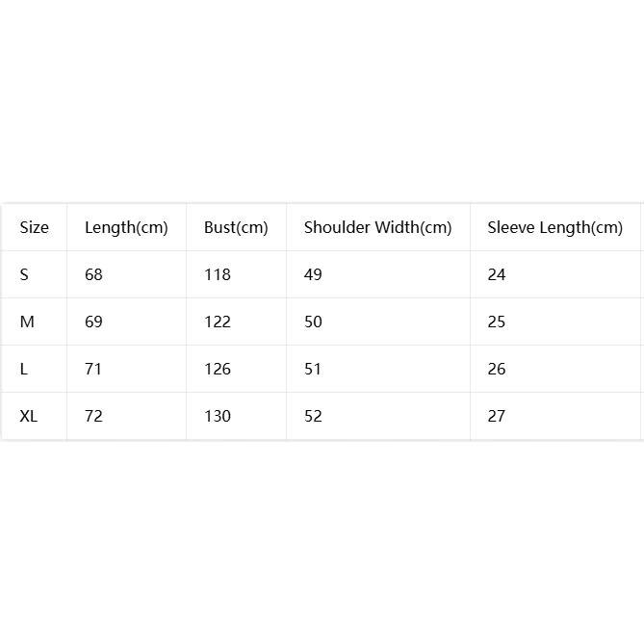The width and height of the screenshot is (644, 644).
Task: Click the Sleeve Length(cm) header
Action: 555,228
